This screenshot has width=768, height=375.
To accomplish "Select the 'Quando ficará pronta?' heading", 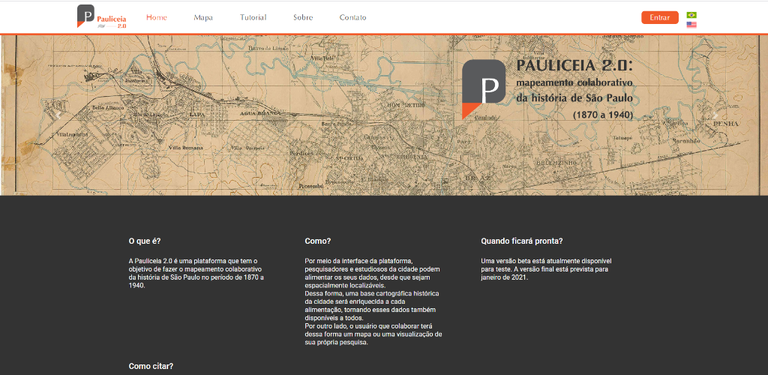I will pyautogui.click(x=522, y=241).
